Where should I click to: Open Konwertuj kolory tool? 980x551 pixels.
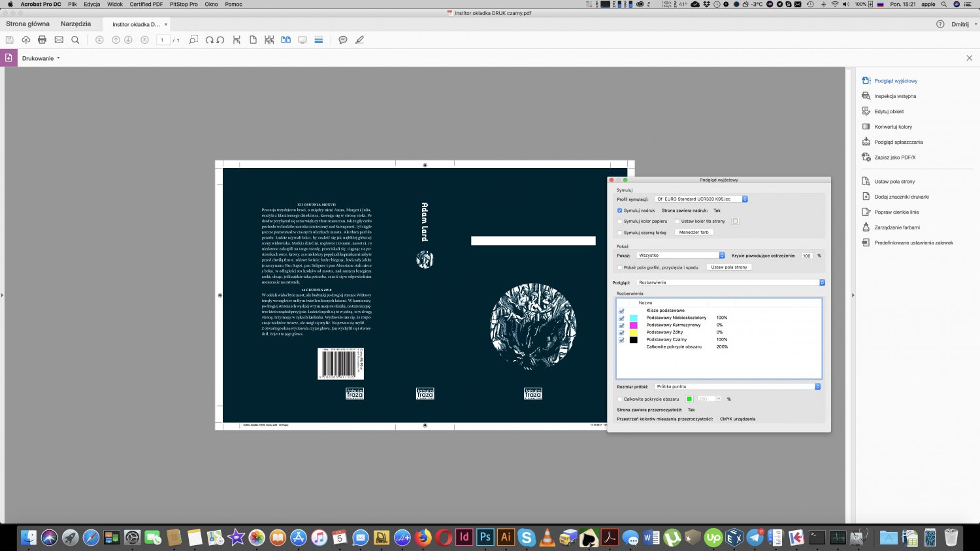click(x=887, y=127)
